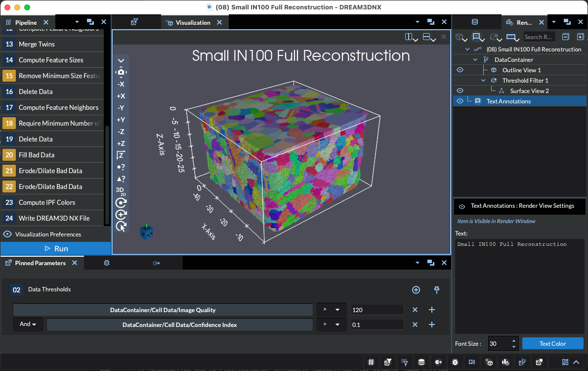Screen dimensions: 588x371
Task: Open the And logic operator dropdown
Action: 28,324
